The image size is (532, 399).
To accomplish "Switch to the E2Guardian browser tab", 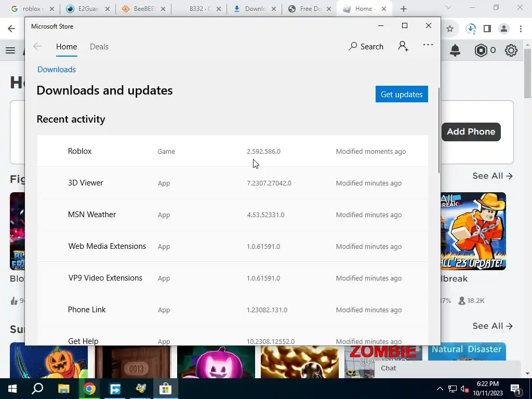I will pyautogui.click(x=88, y=9).
